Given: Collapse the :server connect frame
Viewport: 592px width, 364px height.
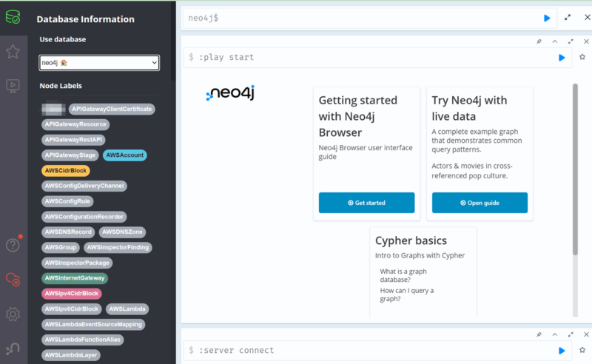Looking at the screenshot, I should point(554,334).
